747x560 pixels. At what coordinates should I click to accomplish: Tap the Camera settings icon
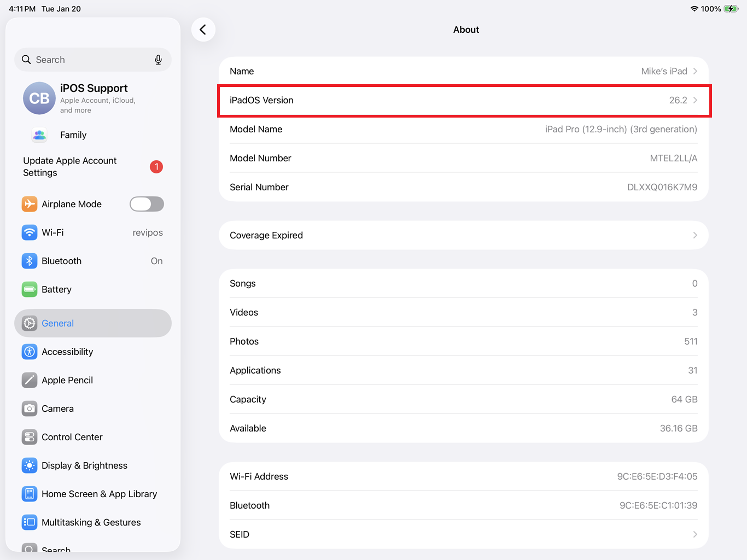(x=30, y=409)
